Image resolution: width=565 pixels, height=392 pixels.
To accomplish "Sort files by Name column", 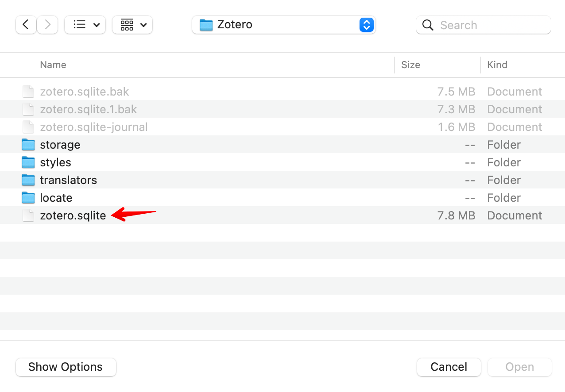I will point(53,65).
